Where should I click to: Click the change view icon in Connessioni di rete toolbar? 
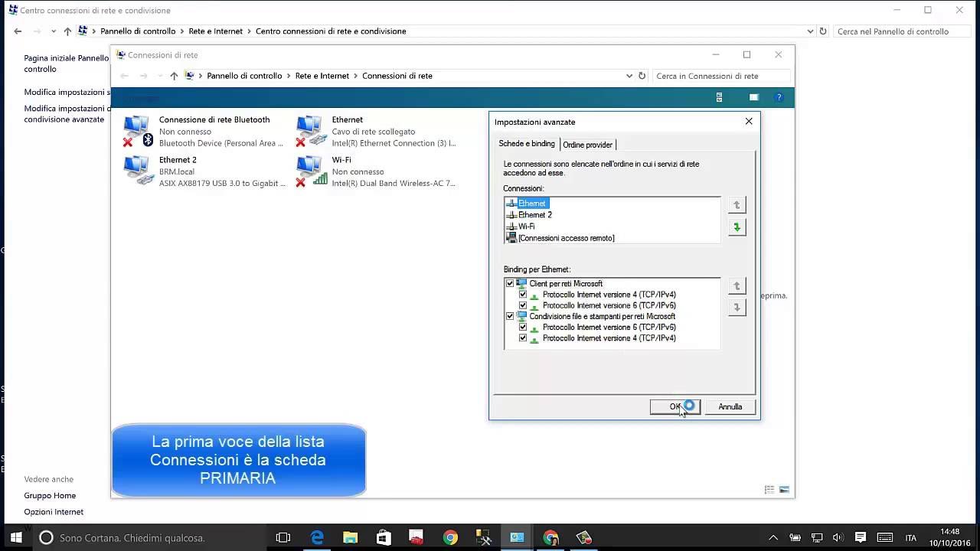coord(719,97)
